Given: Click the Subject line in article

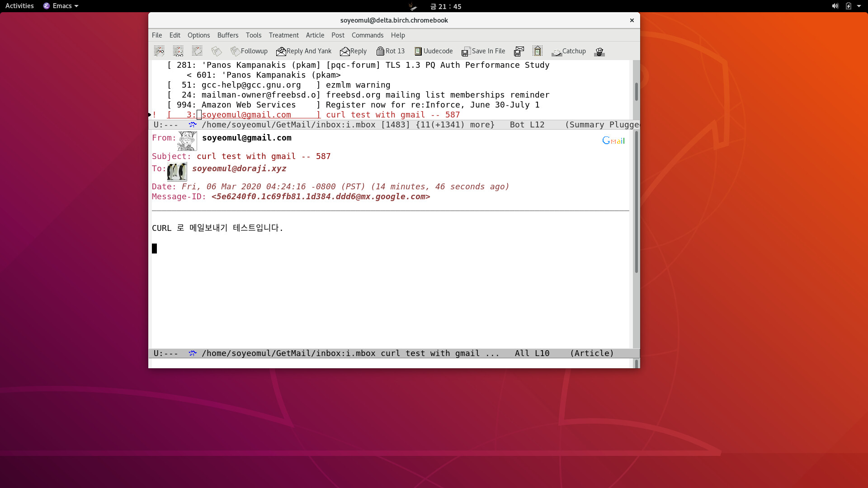Looking at the screenshot, I should coord(241,156).
